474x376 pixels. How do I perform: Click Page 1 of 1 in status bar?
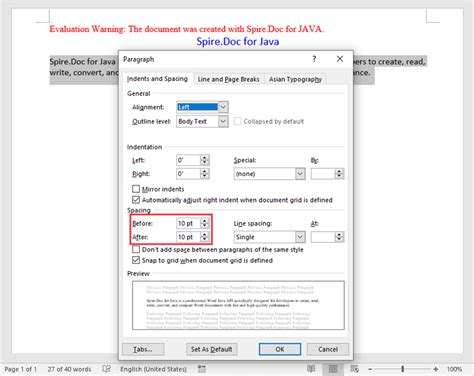(x=20, y=369)
